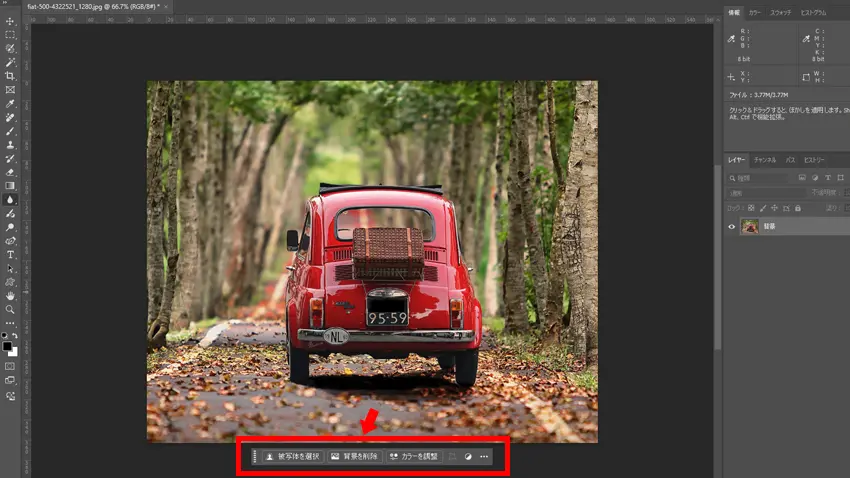Select the Hand tool
The image size is (850, 478).
(10, 296)
